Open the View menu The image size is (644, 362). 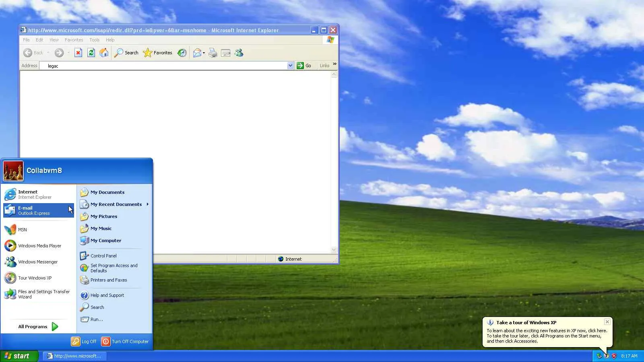54,40
